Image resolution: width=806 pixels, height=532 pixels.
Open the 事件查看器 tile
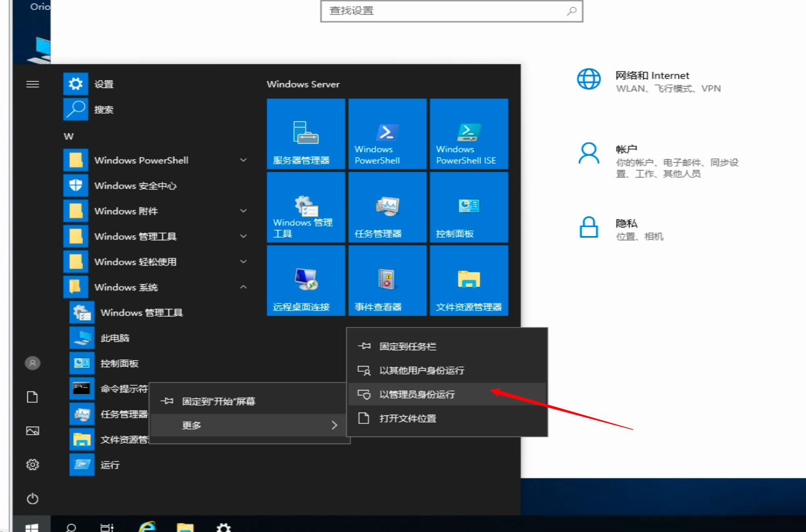(x=387, y=281)
